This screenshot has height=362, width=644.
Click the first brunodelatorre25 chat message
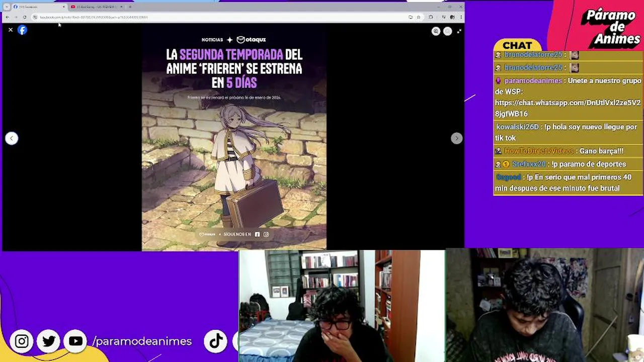pos(568,55)
